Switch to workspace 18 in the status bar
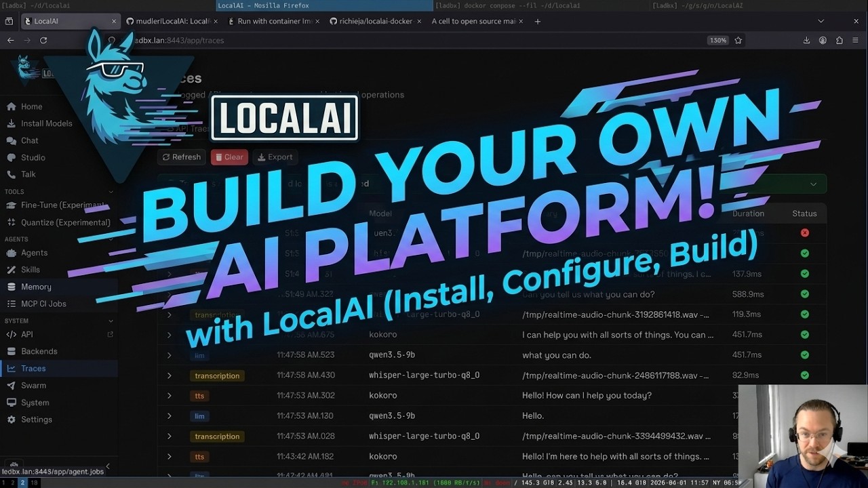The height and width of the screenshot is (488, 868). coord(34,483)
